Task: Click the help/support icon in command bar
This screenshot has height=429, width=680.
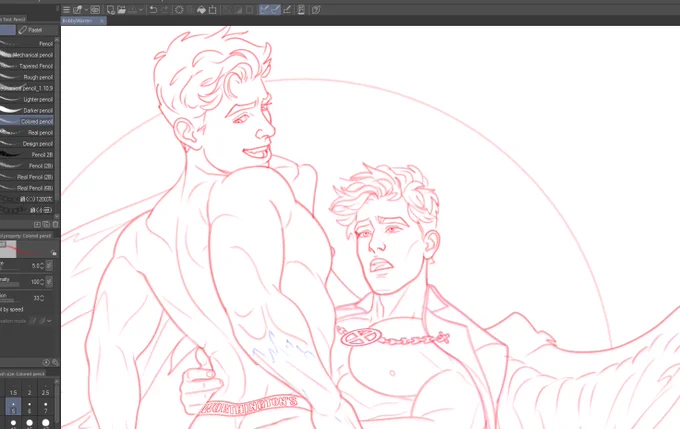Action: point(316,10)
